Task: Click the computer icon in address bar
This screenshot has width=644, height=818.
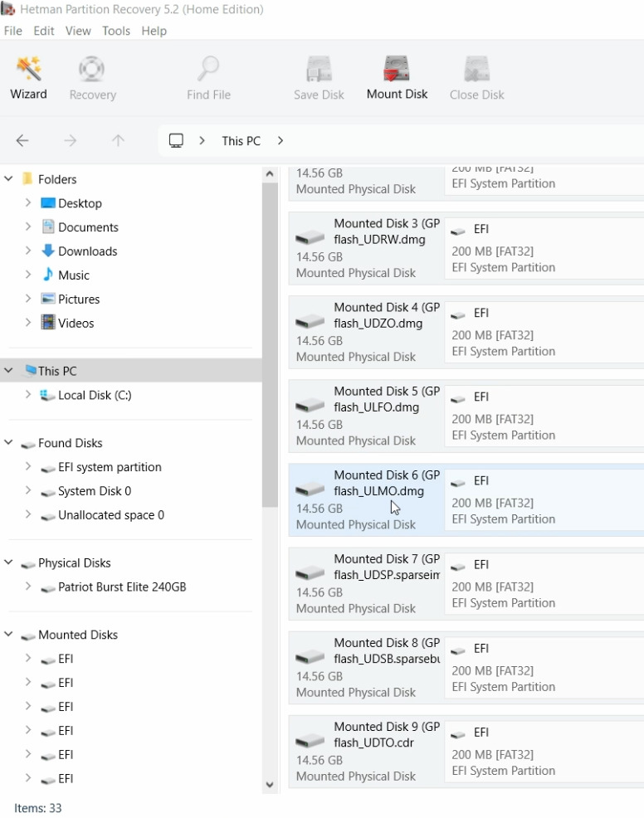Action: pyautogui.click(x=177, y=141)
